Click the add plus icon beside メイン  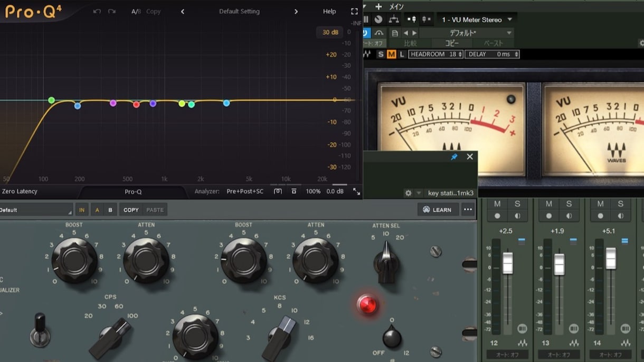[378, 6]
